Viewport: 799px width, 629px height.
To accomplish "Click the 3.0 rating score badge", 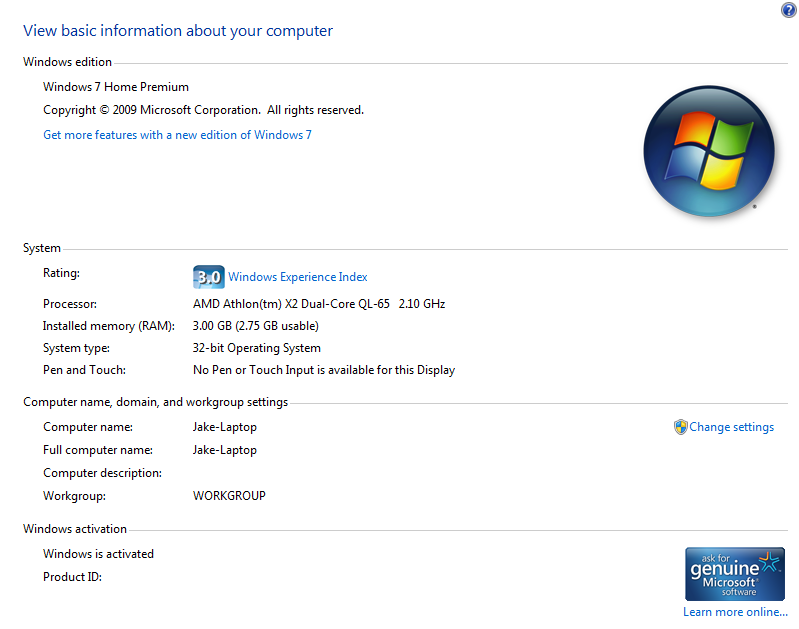I will coord(208,277).
